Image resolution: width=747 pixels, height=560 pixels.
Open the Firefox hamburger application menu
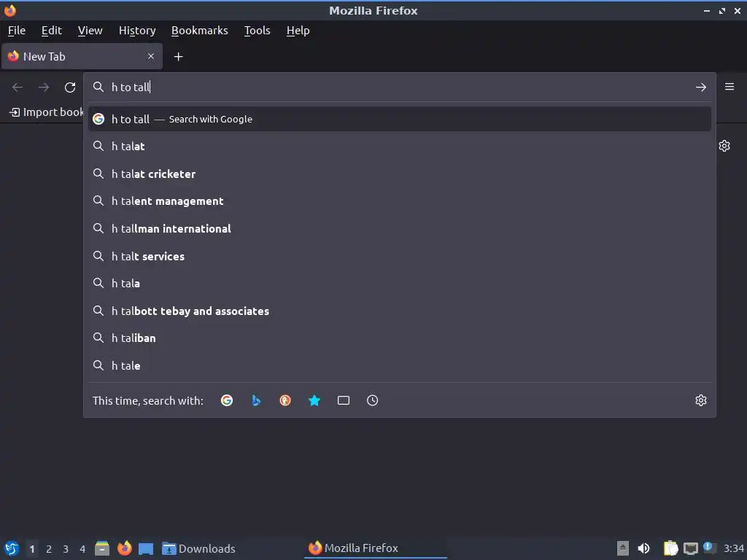pyautogui.click(x=729, y=87)
